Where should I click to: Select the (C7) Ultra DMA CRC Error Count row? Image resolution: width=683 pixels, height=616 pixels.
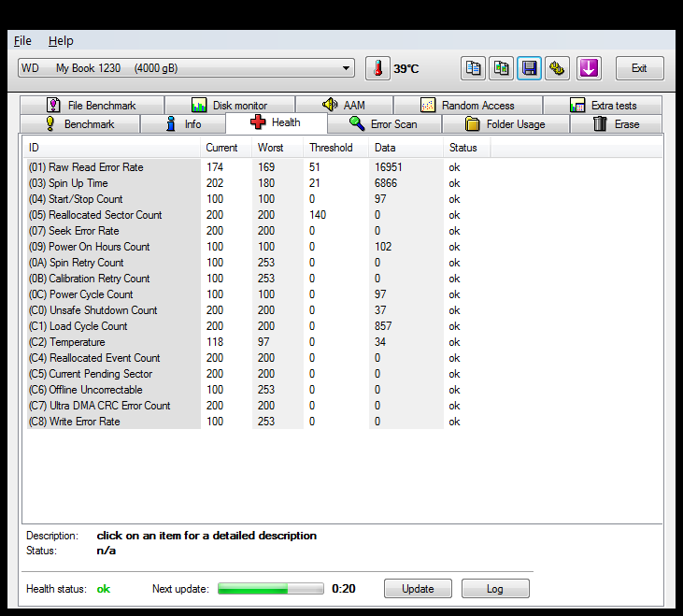coord(257,406)
